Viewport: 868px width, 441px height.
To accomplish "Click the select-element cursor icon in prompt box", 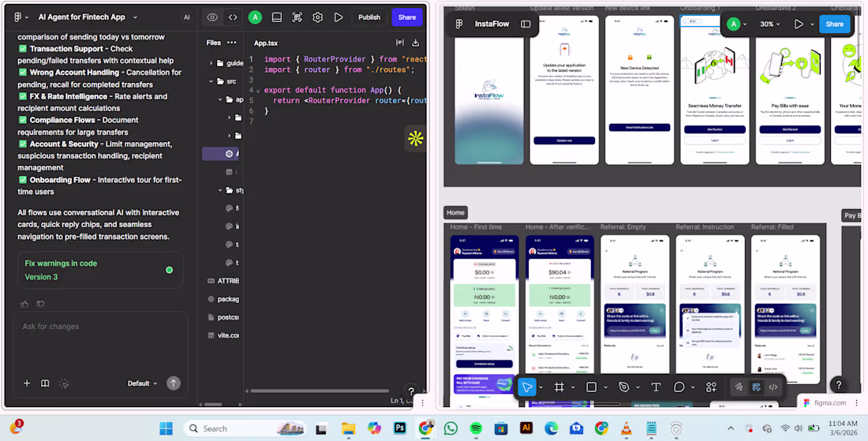I will tap(64, 383).
